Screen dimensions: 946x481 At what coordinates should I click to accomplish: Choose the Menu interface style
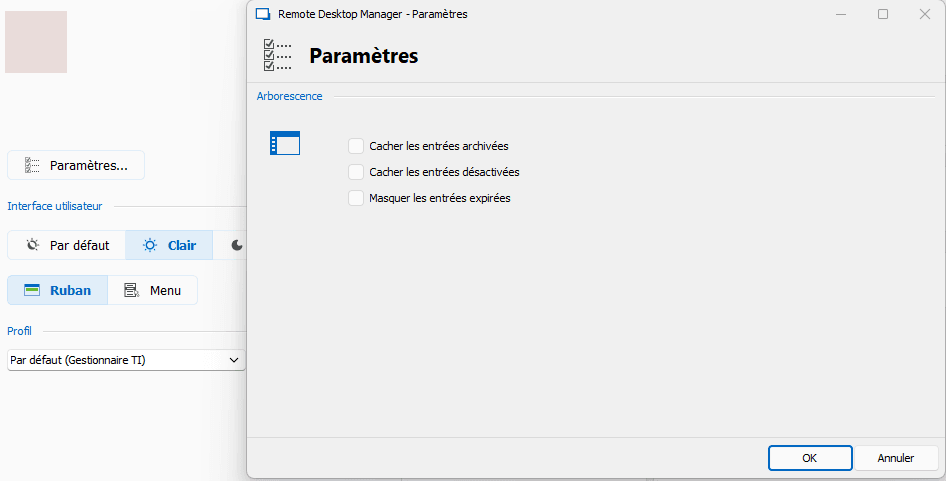153,290
